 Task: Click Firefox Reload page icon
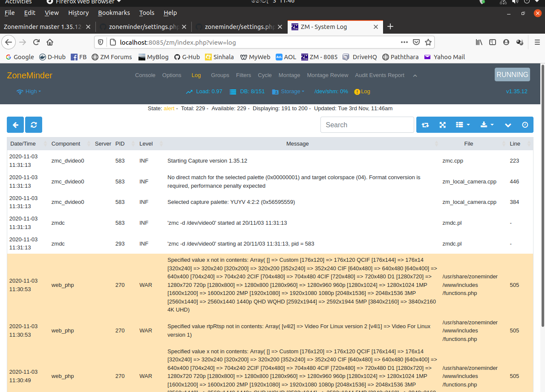(36, 42)
